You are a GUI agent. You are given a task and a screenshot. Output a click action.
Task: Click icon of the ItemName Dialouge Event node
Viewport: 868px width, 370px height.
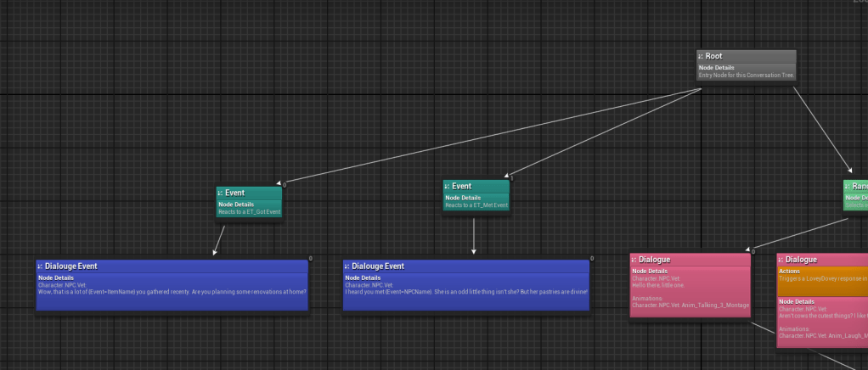(41, 266)
